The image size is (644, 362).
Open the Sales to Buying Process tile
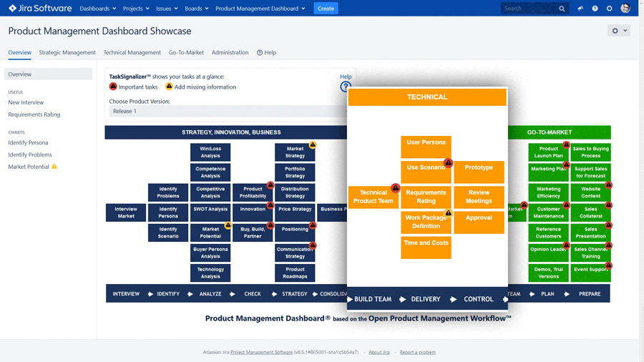tap(590, 152)
